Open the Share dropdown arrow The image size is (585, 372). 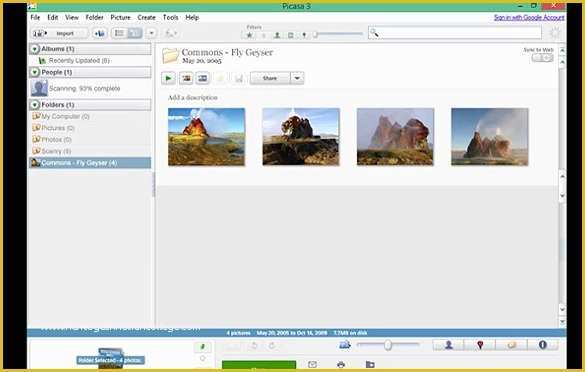[297, 78]
